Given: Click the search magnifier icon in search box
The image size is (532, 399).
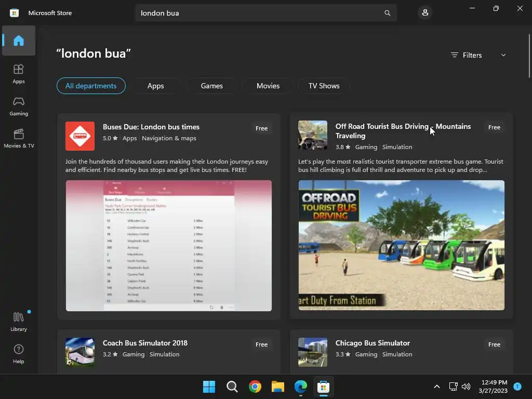Looking at the screenshot, I should click(387, 13).
